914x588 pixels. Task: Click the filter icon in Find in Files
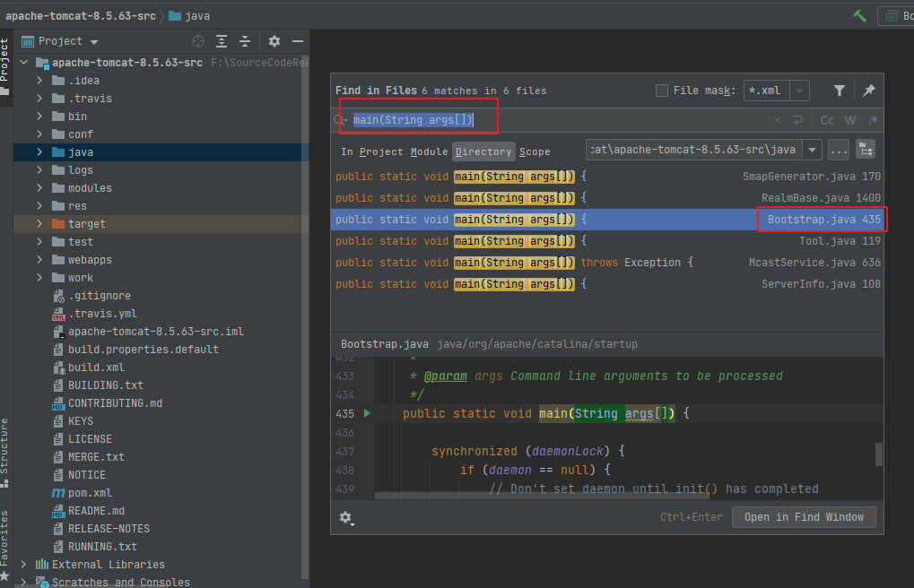pyautogui.click(x=839, y=91)
